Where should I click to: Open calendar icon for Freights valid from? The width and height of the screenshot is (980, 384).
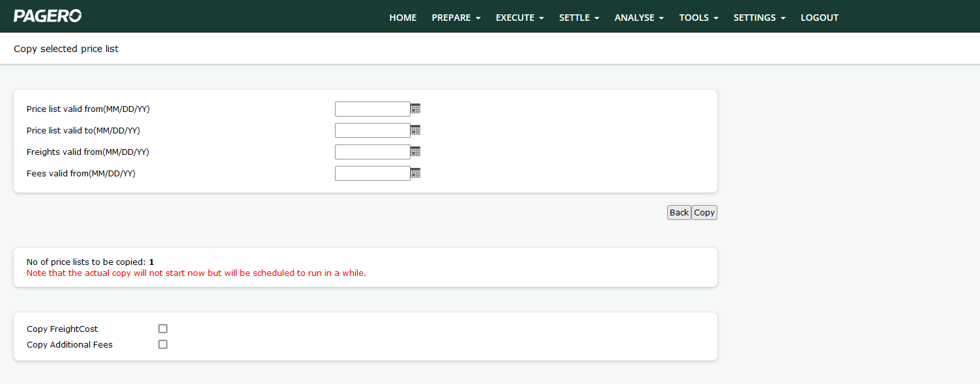416,152
